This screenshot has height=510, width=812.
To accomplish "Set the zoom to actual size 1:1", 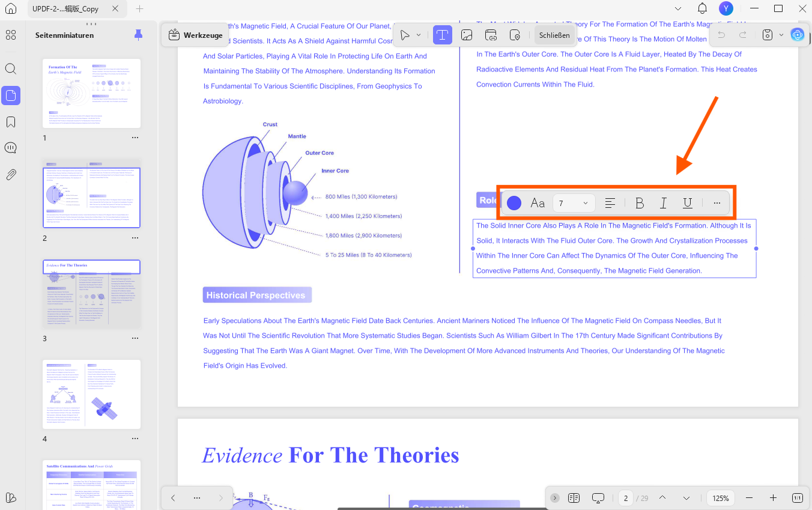I will coord(798,498).
